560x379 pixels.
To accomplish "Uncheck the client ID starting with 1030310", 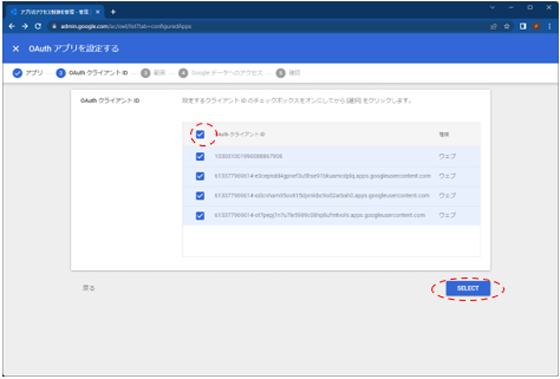I will pos(200,156).
